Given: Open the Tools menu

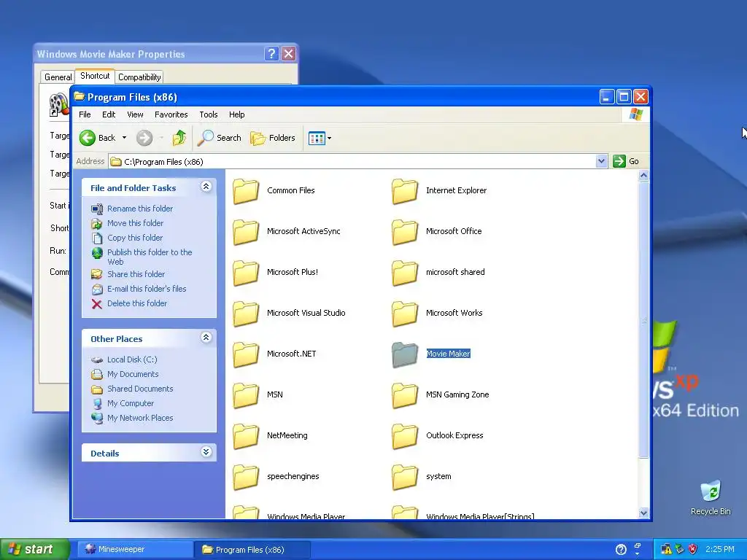Looking at the screenshot, I should [209, 114].
